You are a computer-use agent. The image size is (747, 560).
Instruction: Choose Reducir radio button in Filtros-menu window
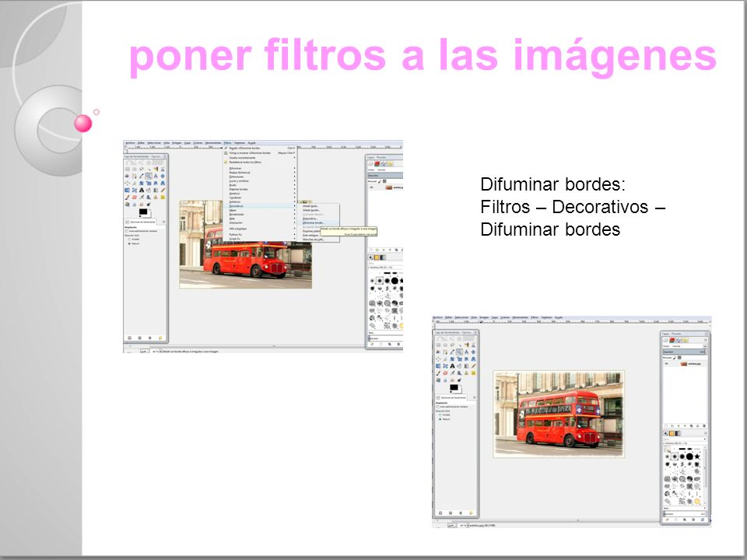[129, 243]
